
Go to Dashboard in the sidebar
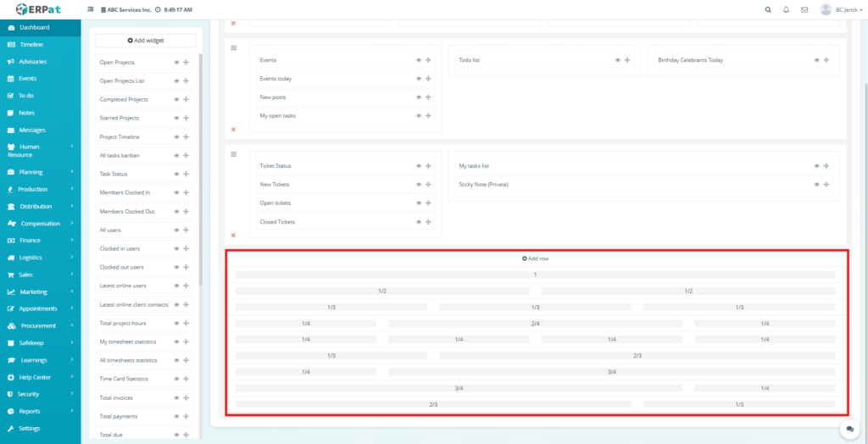pyautogui.click(x=41, y=27)
